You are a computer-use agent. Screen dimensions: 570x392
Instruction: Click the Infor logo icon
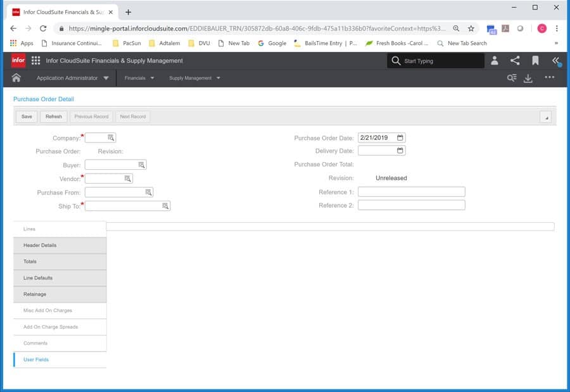click(18, 60)
